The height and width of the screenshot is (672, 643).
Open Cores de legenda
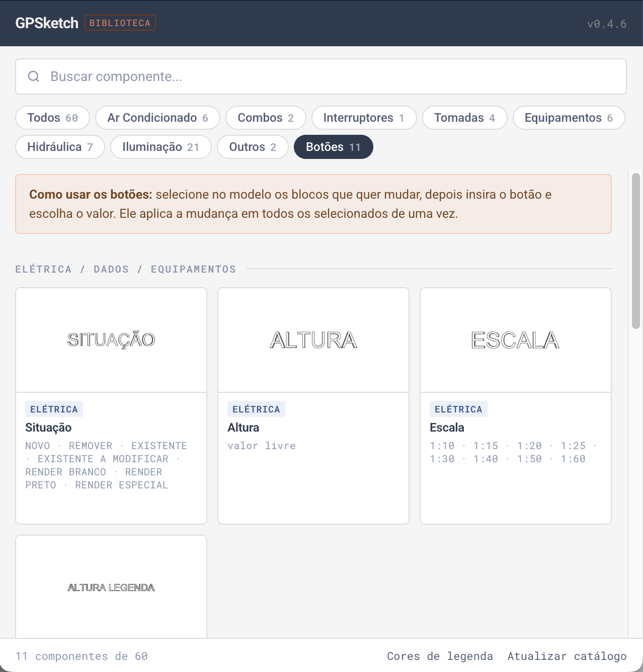click(x=440, y=656)
